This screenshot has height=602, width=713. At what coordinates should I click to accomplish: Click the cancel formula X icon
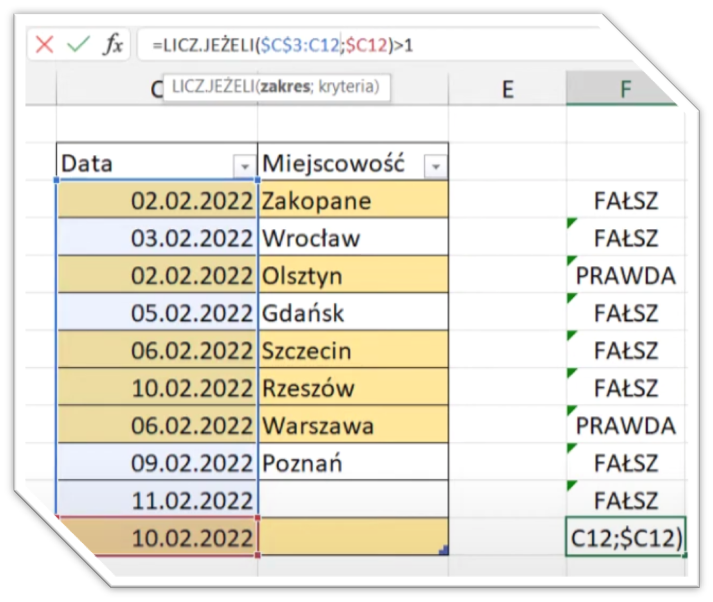click(x=44, y=44)
